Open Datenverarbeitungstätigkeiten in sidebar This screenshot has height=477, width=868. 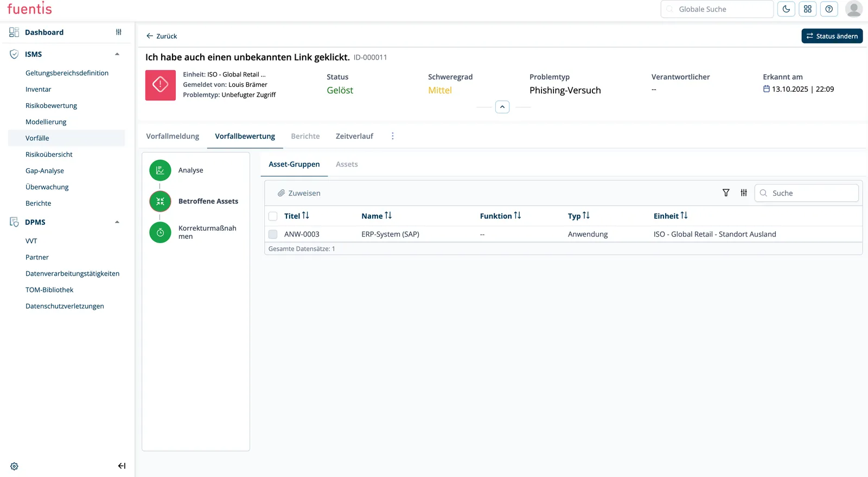click(x=72, y=274)
